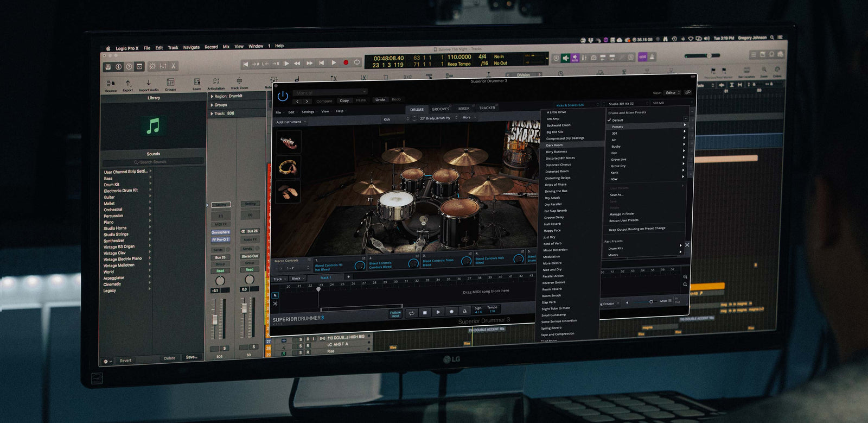Expand the Track: 808 disclosure triangle
The image size is (868, 423).
(x=212, y=113)
